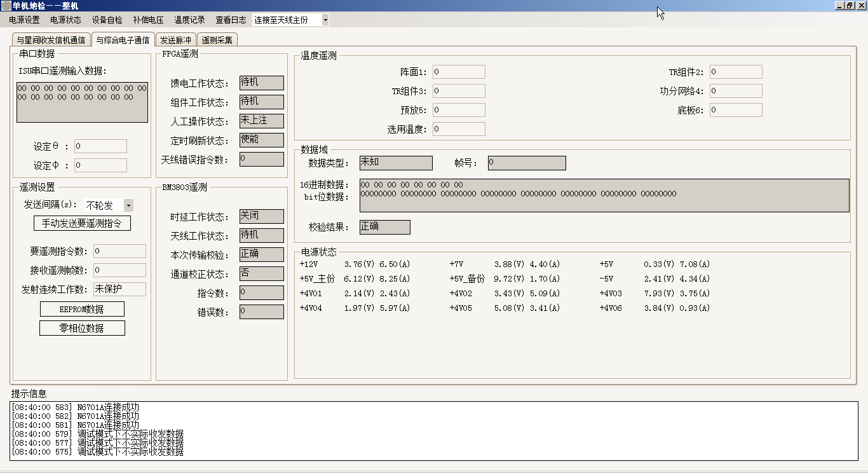Expand the 连接至天线主份 dropdown
The height and width of the screenshot is (473, 868).
325,20
